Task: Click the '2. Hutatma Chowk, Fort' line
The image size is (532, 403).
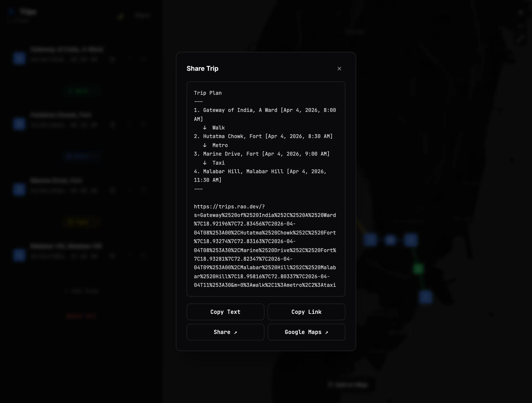Action: (x=263, y=137)
